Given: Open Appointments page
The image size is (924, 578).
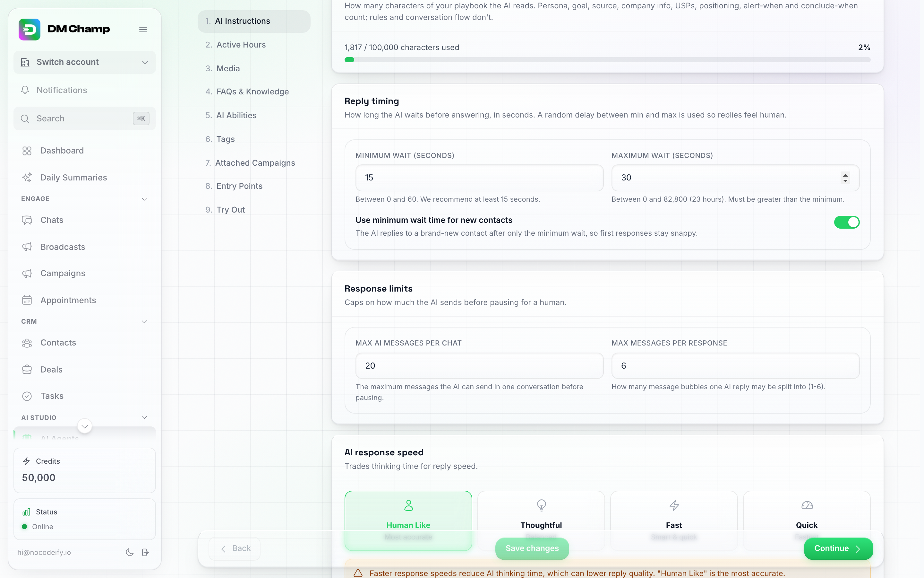Looking at the screenshot, I should coord(85,300).
